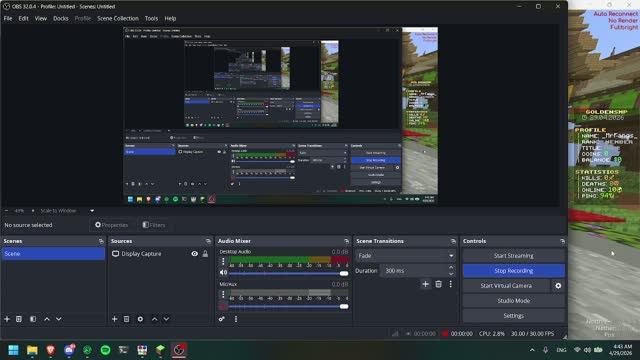This screenshot has height=360, width=640.
Task: Click Start Streaming
Action: point(513,256)
